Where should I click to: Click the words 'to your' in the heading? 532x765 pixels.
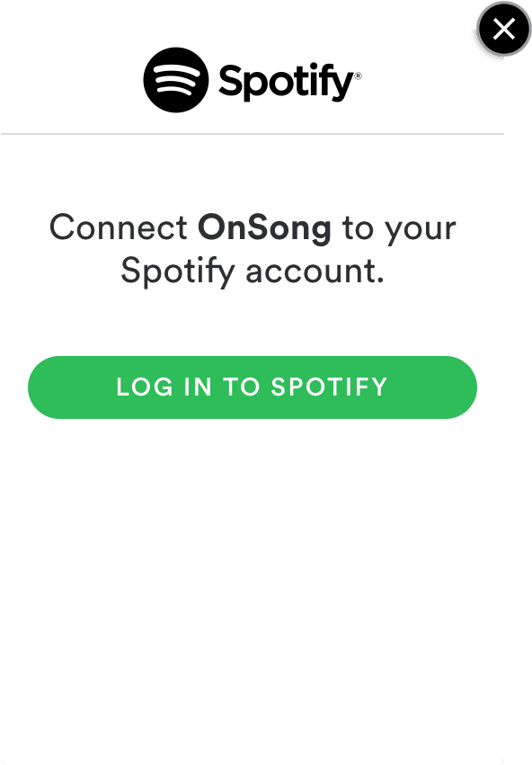coord(399,229)
